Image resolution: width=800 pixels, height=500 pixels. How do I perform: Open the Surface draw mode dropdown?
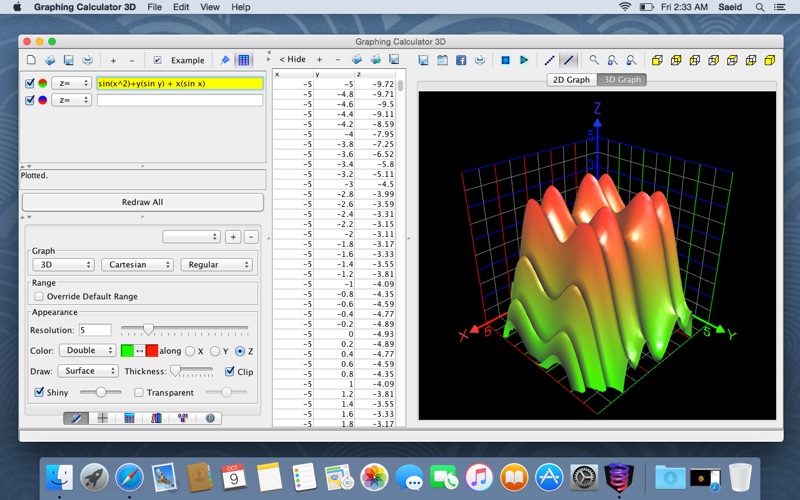88,371
